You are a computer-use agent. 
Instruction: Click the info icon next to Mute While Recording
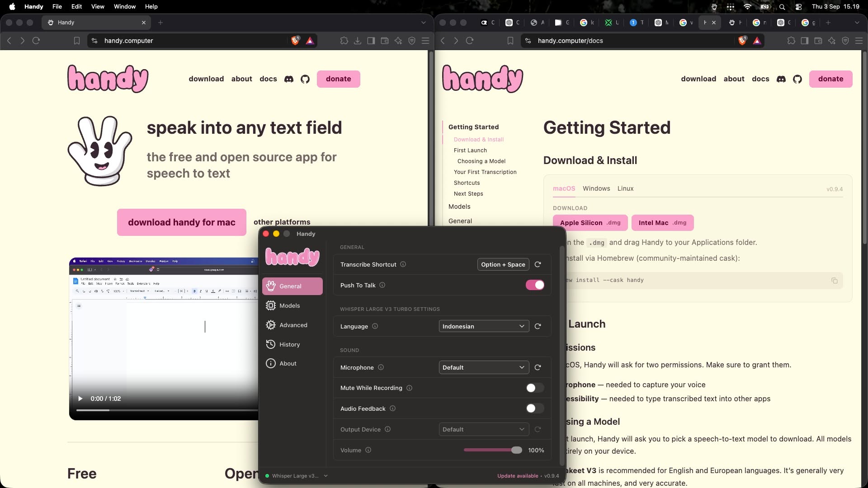tap(409, 388)
